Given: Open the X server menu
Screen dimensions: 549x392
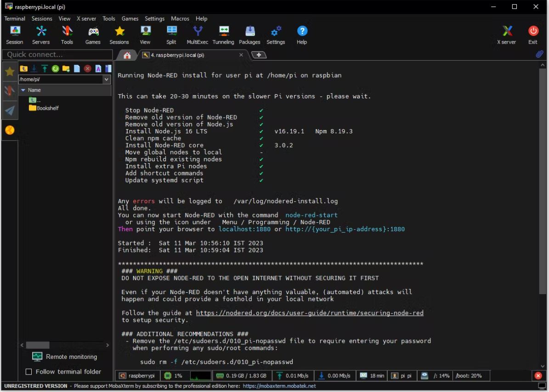Looking at the screenshot, I should click(x=86, y=18).
